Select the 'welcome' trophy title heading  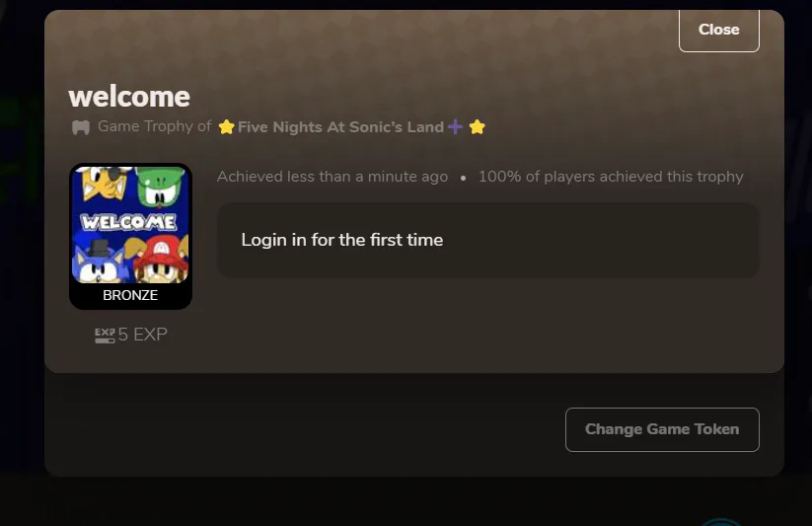[129, 97]
